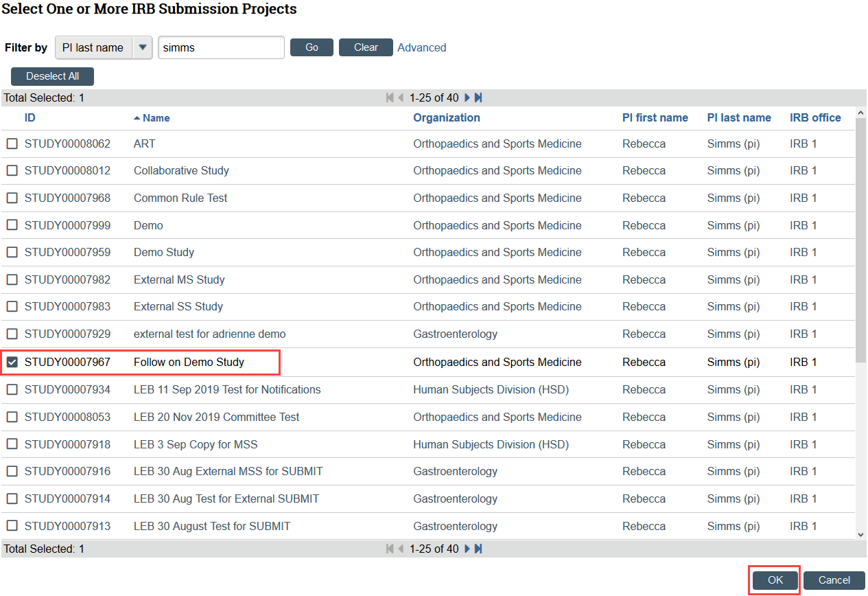The image size is (868, 596).
Task: Check LEB 30 Aug External MSS for SUBMIT
Action: 12,471
